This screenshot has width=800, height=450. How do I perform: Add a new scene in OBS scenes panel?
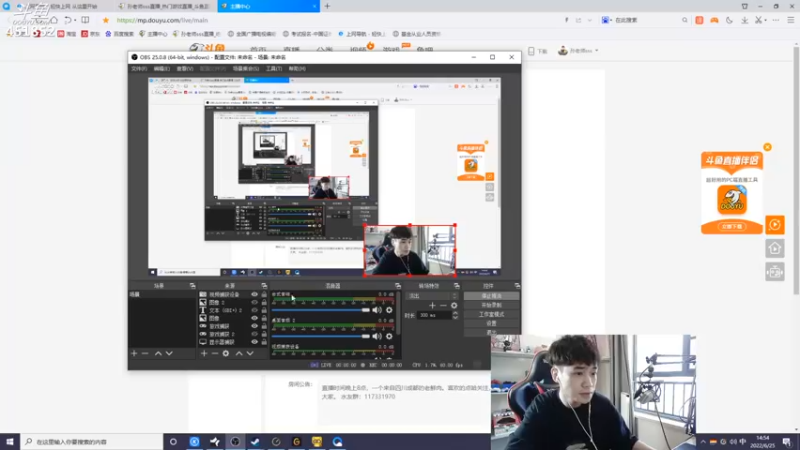coord(134,353)
